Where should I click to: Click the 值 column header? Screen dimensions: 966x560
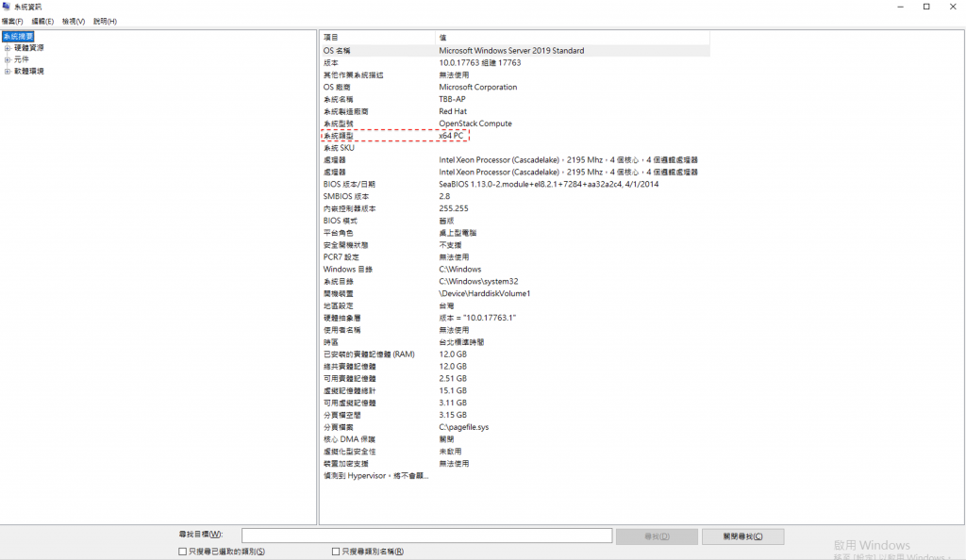(x=573, y=38)
